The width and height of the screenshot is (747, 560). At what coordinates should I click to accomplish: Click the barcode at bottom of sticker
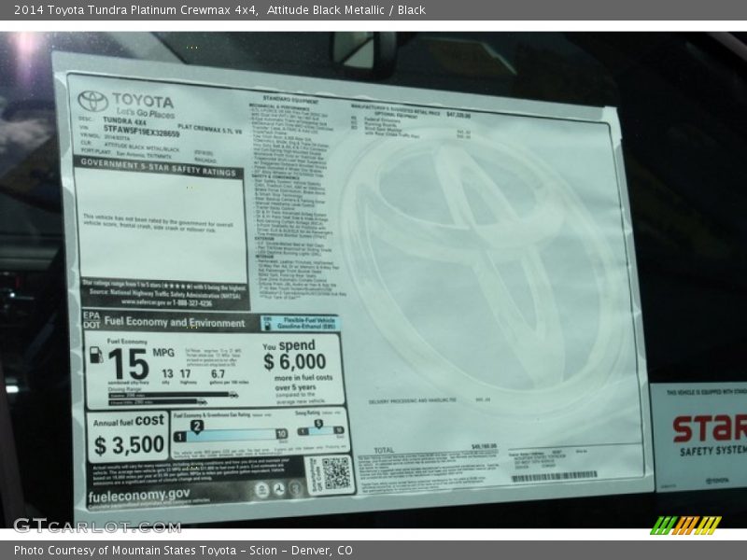554,476
